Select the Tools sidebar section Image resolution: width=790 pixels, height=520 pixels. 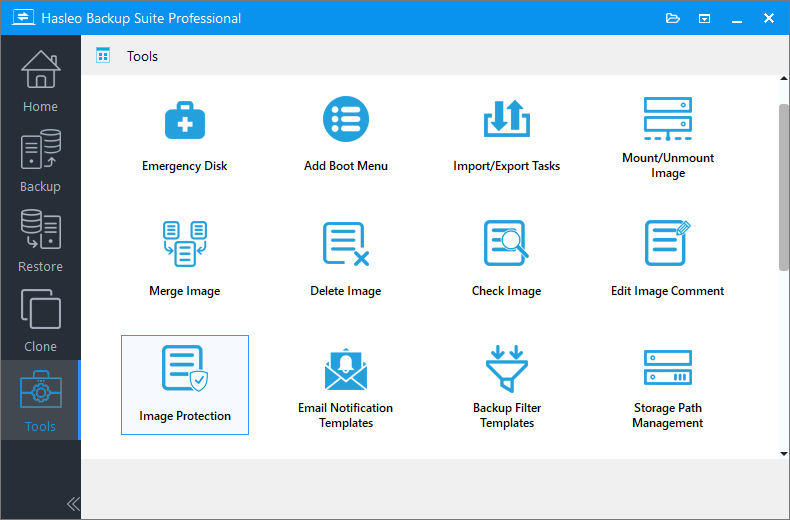point(40,400)
